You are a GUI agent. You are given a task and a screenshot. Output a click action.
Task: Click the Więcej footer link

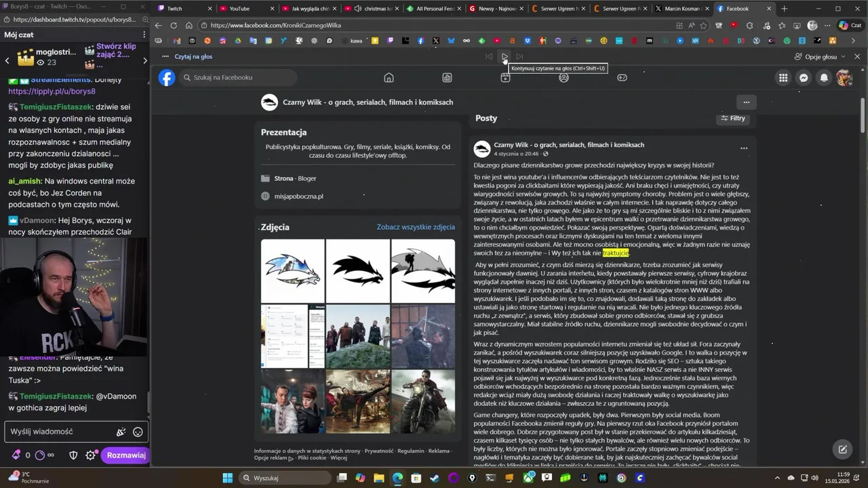click(x=339, y=457)
